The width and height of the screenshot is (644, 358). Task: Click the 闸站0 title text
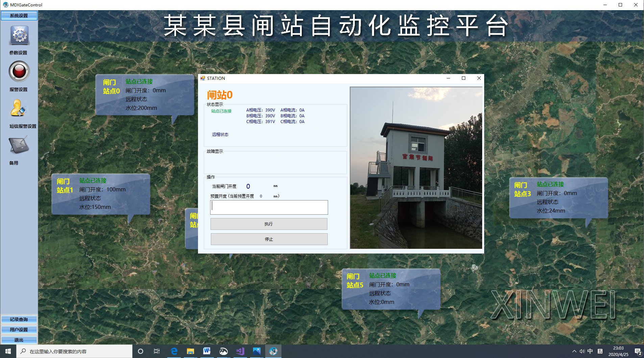220,95
